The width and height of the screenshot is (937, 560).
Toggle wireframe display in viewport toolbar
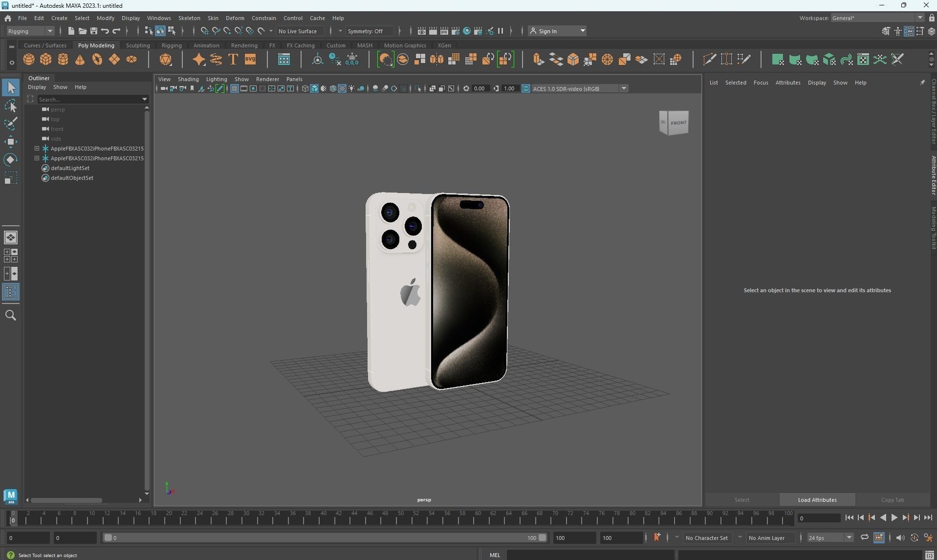[305, 88]
